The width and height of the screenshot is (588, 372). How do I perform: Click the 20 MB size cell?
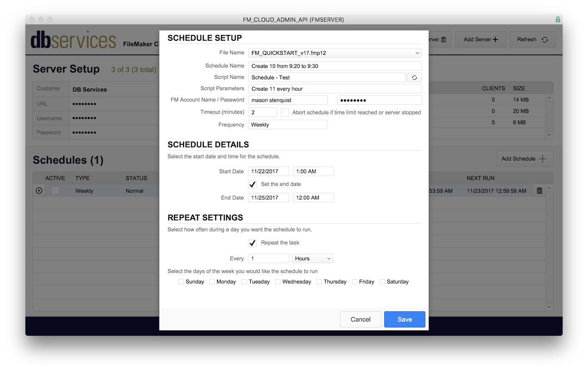[521, 111]
